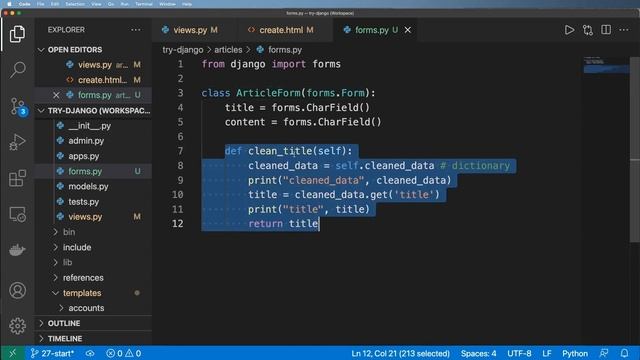Click the 27-start* git branch indicator
The image size is (640, 360).
coord(52,353)
